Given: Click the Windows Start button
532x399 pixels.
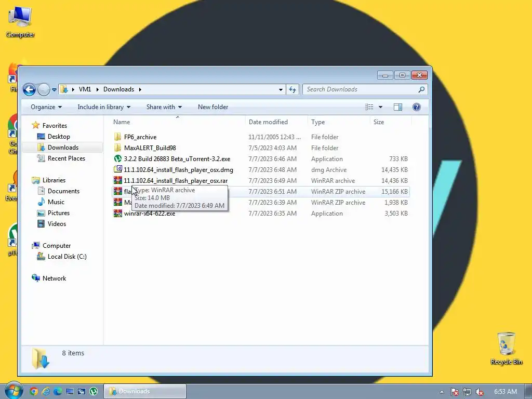Looking at the screenshot, I should pyautogui.click(x=13, y=391).
